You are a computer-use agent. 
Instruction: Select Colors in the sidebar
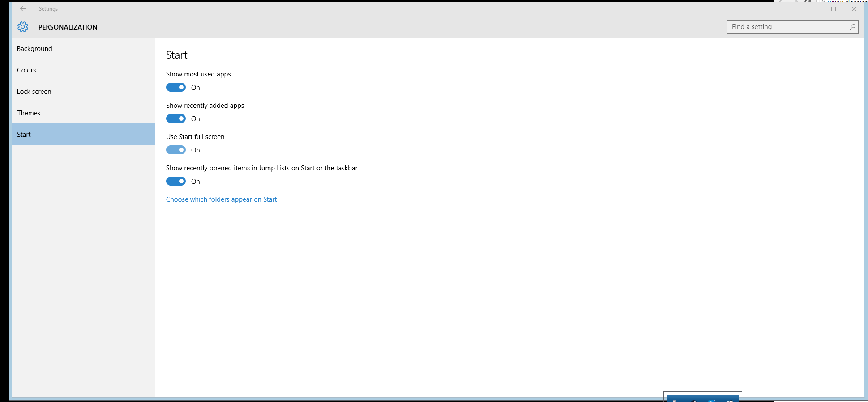coord(26,70)
